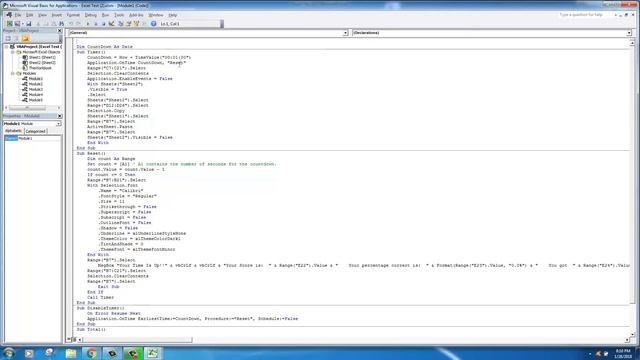Image resolution: width=640 pixels, height=360 pixels.
Task: Open the Insert object dropdown arrow in toolbar
Action: pos(22,24)
